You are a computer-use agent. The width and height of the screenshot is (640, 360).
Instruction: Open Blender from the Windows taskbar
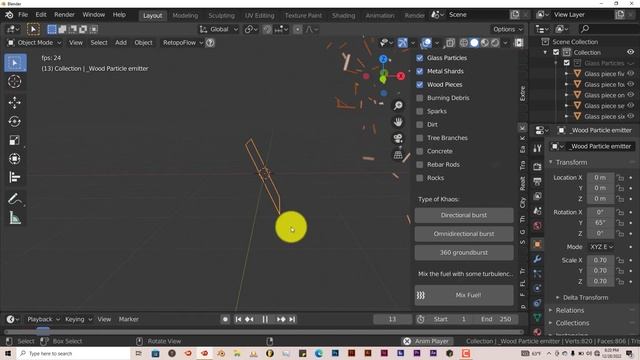(x=221, y=353)
